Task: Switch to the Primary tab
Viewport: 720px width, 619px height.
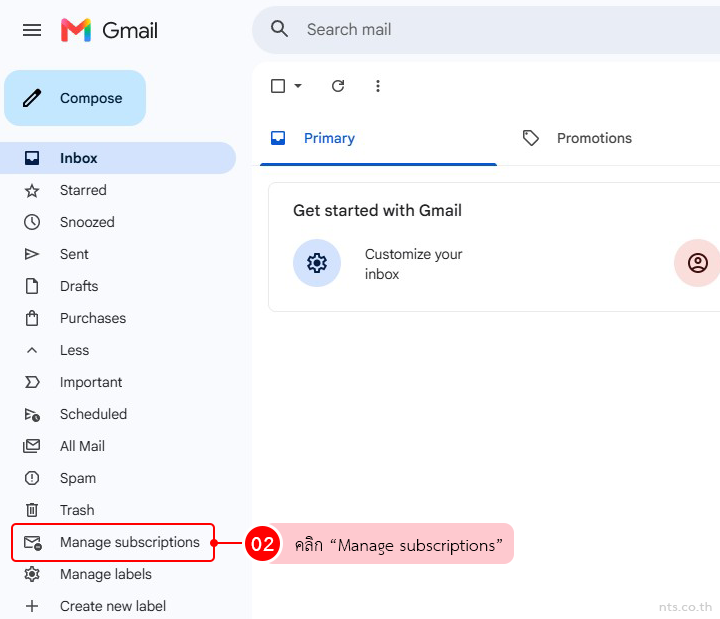Action: tap(378, 138)
